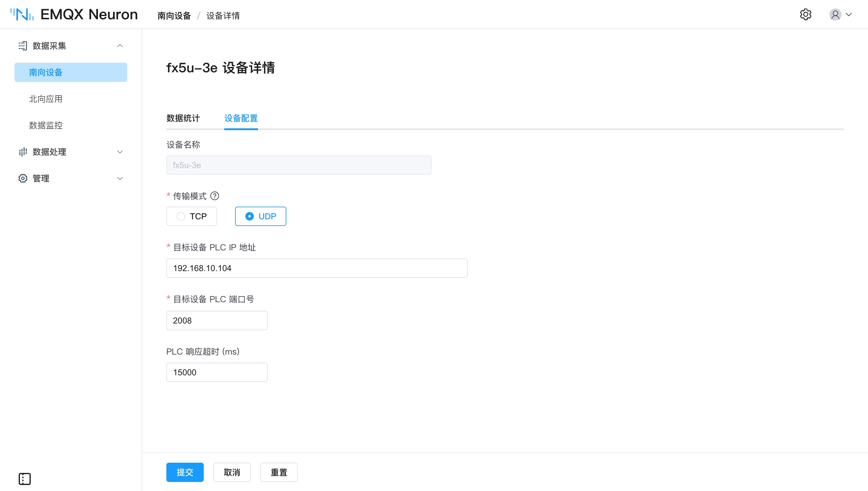Click the fx5u-3e 设备详情 page title
The height and width of the screenshot is (491, 868).
pos(221,68)
